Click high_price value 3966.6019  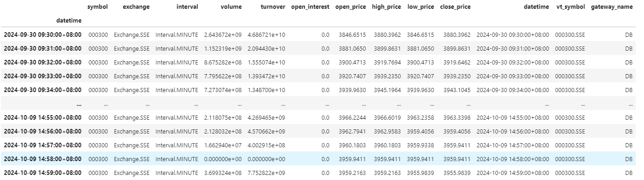pos(387,117)
